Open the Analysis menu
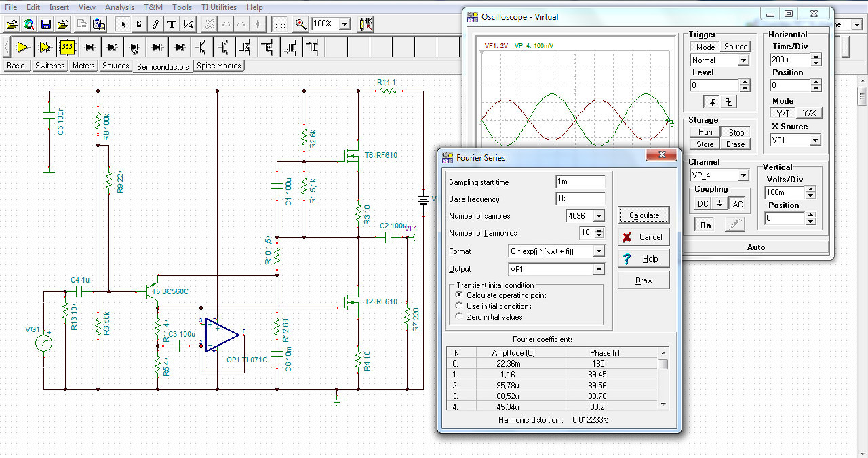The image size is (868, 458). (x=119, y=7)
